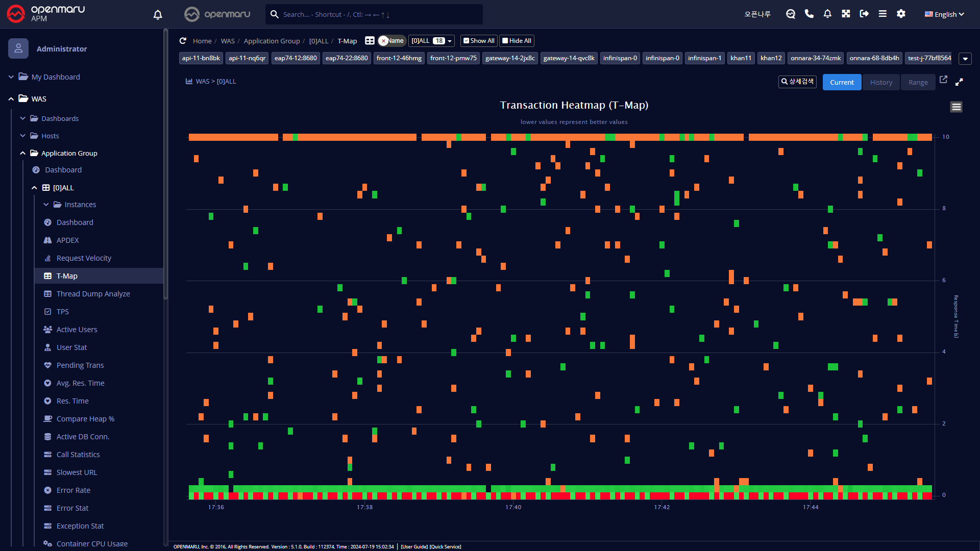Viewport: 980px width, 551px height.
Task: Select the gateway-14-2jx8c instance button
Action: 509,58
